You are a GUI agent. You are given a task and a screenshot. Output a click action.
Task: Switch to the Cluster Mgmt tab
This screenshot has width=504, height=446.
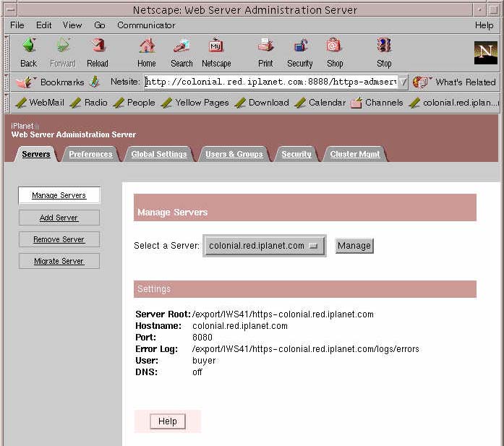point(355,154)
